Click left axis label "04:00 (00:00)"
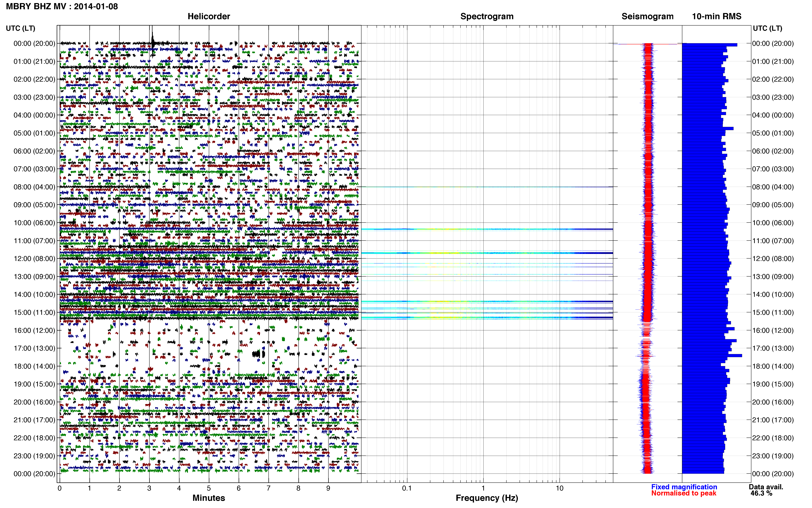The width and height of the screenshot is (812, 508). (x=34, y=115)
